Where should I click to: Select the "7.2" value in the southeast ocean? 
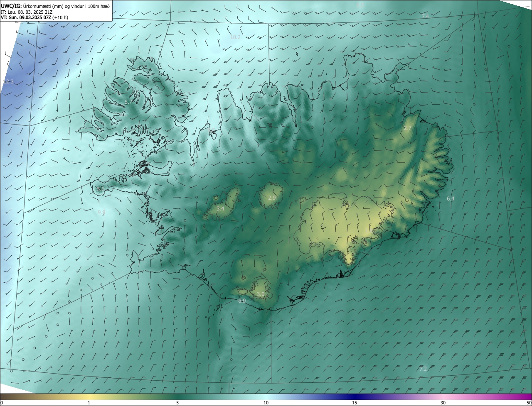[423, 369]
